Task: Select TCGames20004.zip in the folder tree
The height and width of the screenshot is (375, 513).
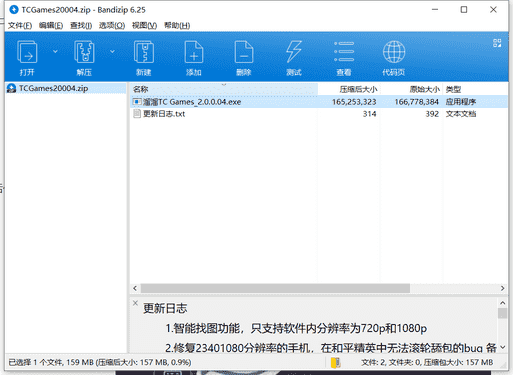Action: [53, 88]
